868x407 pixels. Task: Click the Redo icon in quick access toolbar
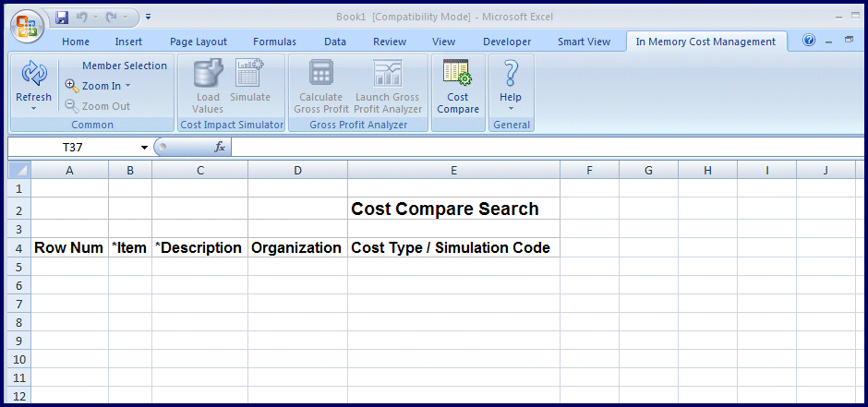tap(111, 18)
